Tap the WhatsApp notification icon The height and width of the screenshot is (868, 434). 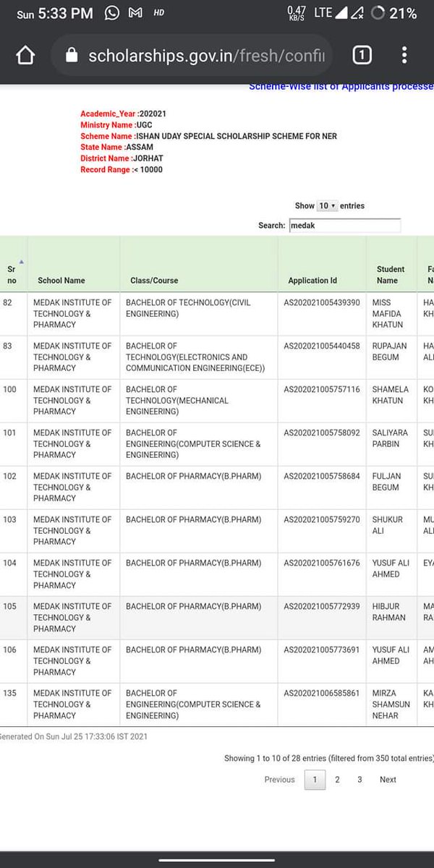(x=112, y=12)
